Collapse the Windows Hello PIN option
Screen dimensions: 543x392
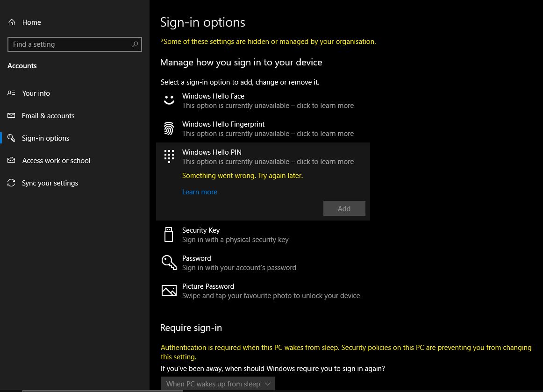tap(263, 157)
